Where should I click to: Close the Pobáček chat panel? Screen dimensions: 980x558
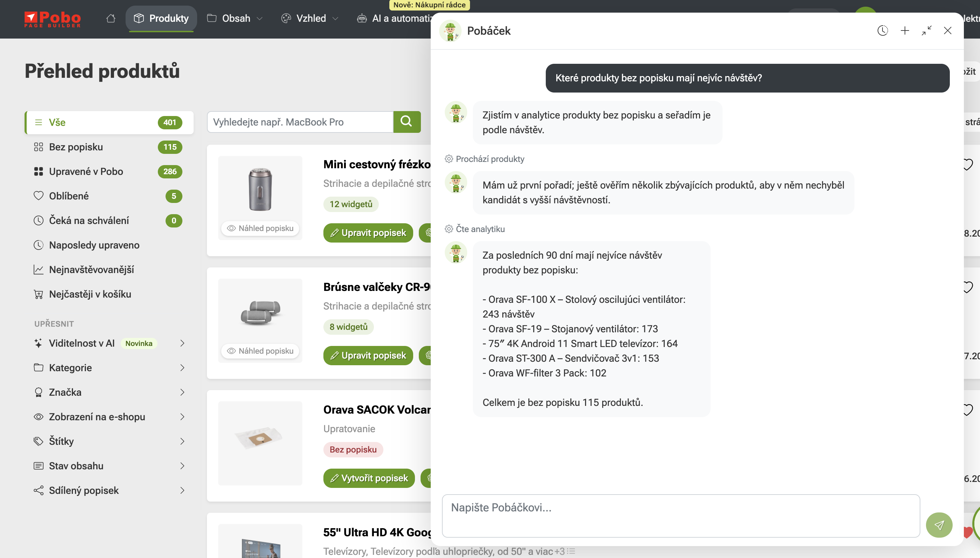coord(948,30)
